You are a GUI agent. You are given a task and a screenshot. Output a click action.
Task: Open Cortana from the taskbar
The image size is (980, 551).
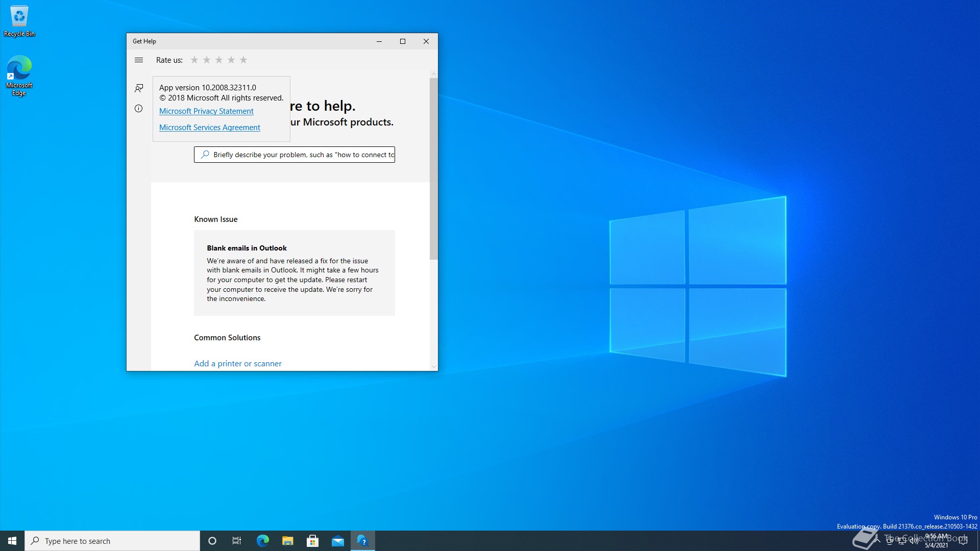pyautogui.click(x=212, y=541)
